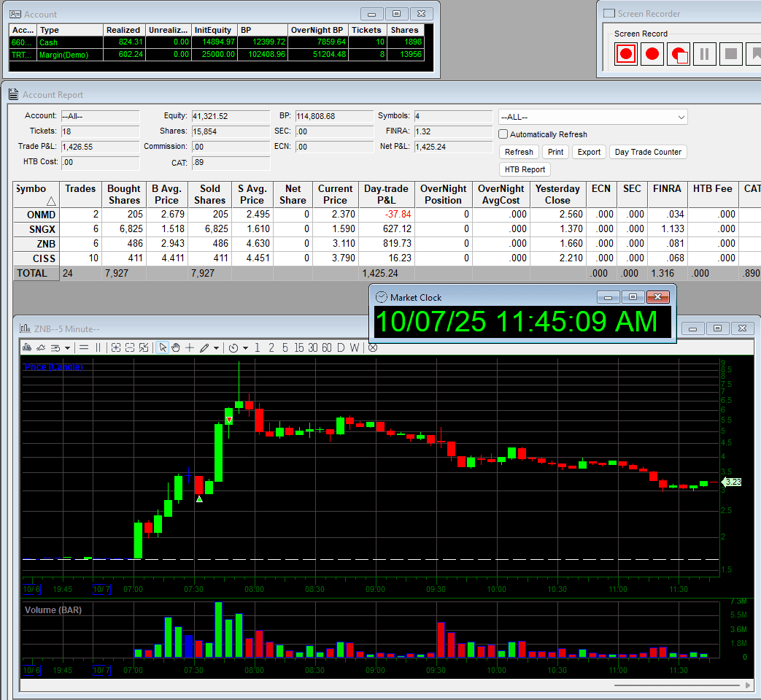761x700 pixels.
Task: Click the Account field showing --All--
Action: tap(100, 116)
